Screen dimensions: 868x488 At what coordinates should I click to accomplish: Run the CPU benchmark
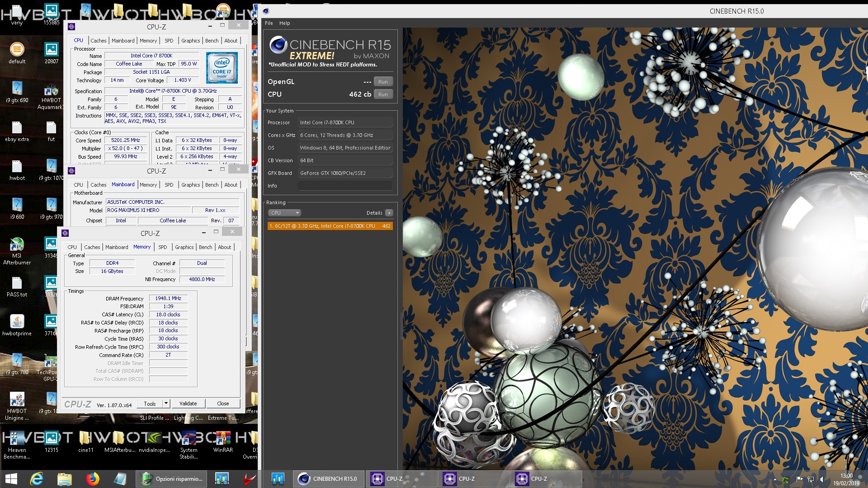(x=383, y=94)
